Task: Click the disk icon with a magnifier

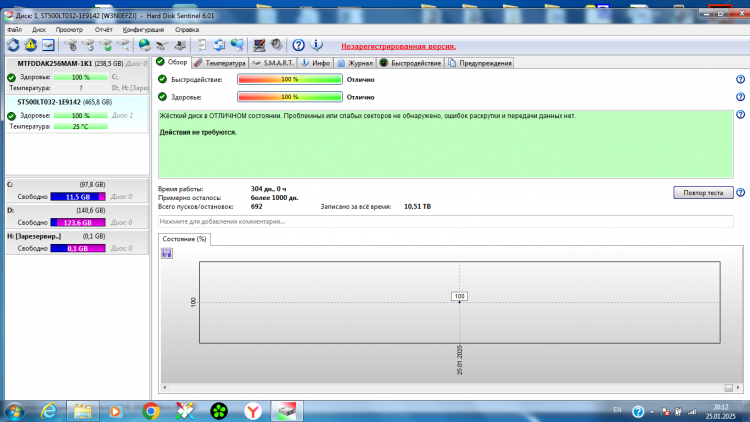Action: tap(123, 45)
